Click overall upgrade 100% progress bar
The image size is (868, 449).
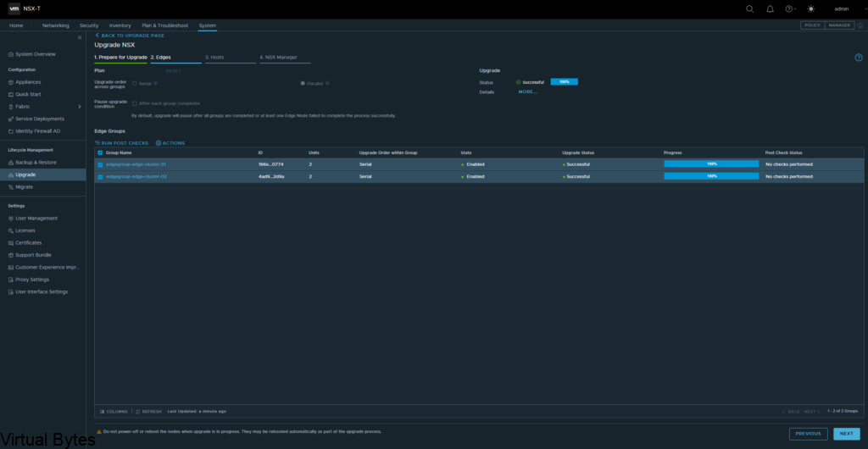point(564,82)
